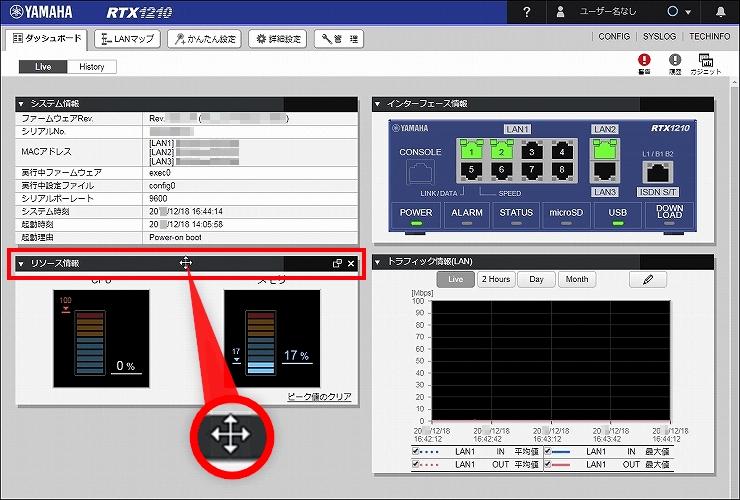
Task: Click the ISDN S/T port
Action: pyautogui.click(x=658, y=172)
